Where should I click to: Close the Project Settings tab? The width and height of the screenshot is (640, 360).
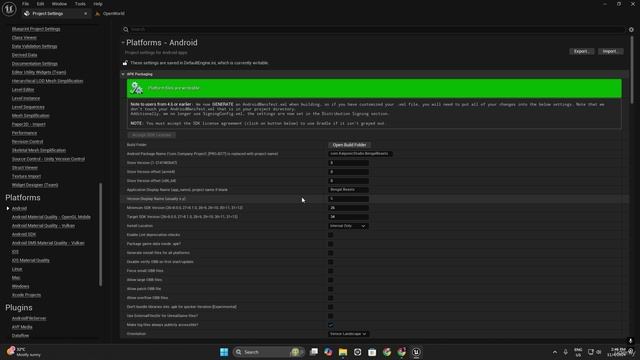click(85, 13)
